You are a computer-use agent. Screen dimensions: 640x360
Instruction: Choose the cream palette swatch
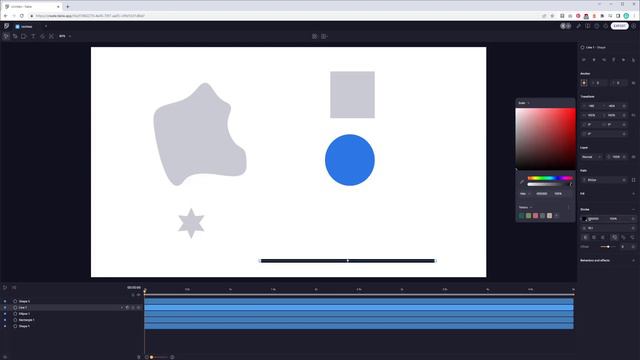pos(549,216)
